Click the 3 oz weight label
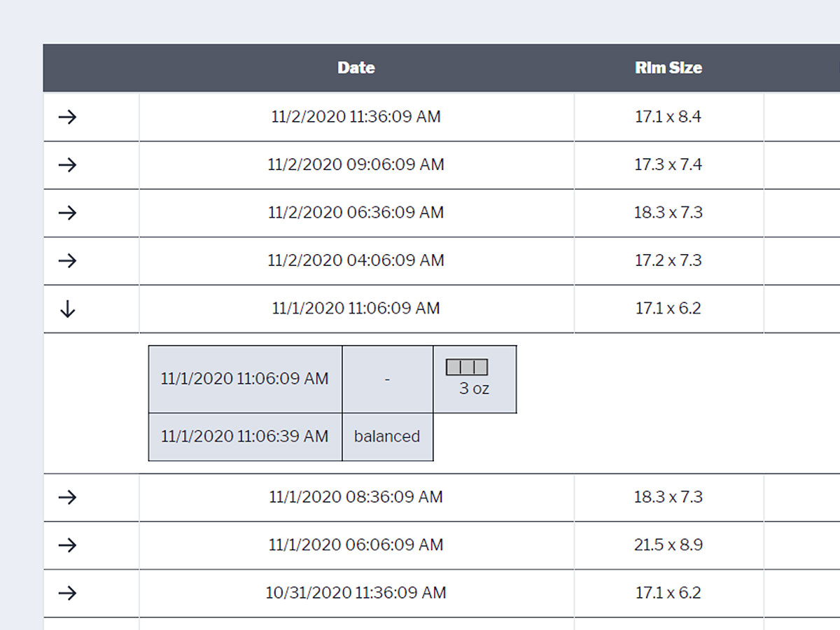The image size is (840, 630). [x=474, y=388]
